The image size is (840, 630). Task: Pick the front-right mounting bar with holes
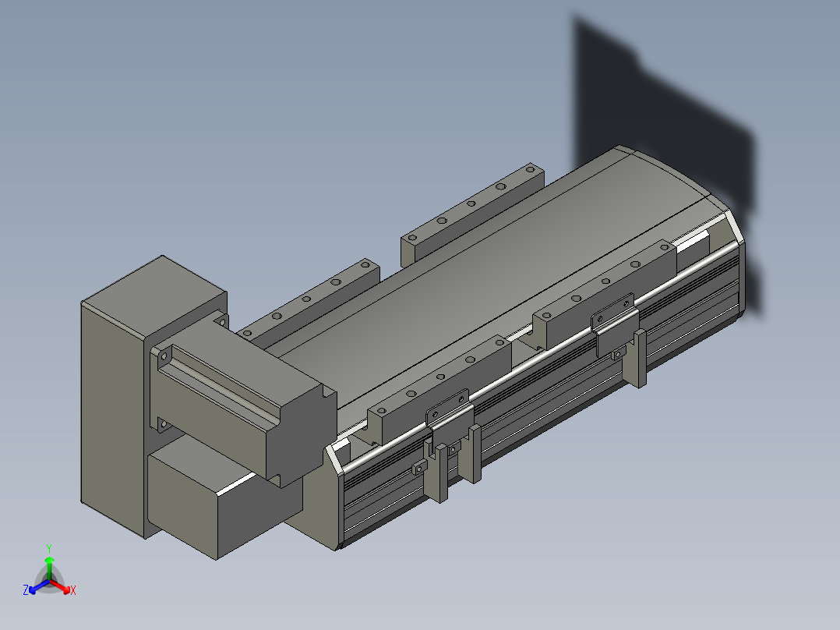(x=605, y=292)
